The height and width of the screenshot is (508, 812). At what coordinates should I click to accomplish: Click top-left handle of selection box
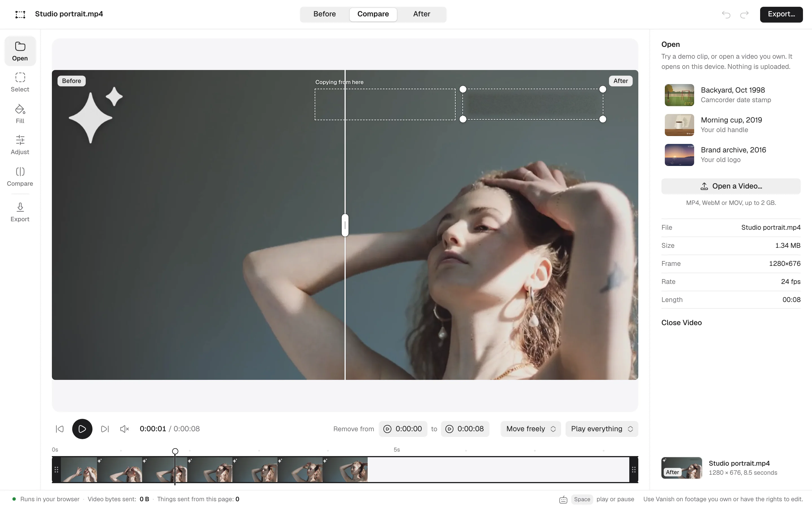click(463, 89)
